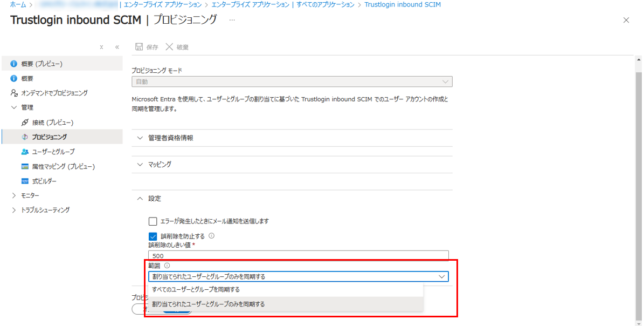Click the sidebar up-down collapse arrows icon
This screenshot has height=326, width=644.
(x=101, y=47)
